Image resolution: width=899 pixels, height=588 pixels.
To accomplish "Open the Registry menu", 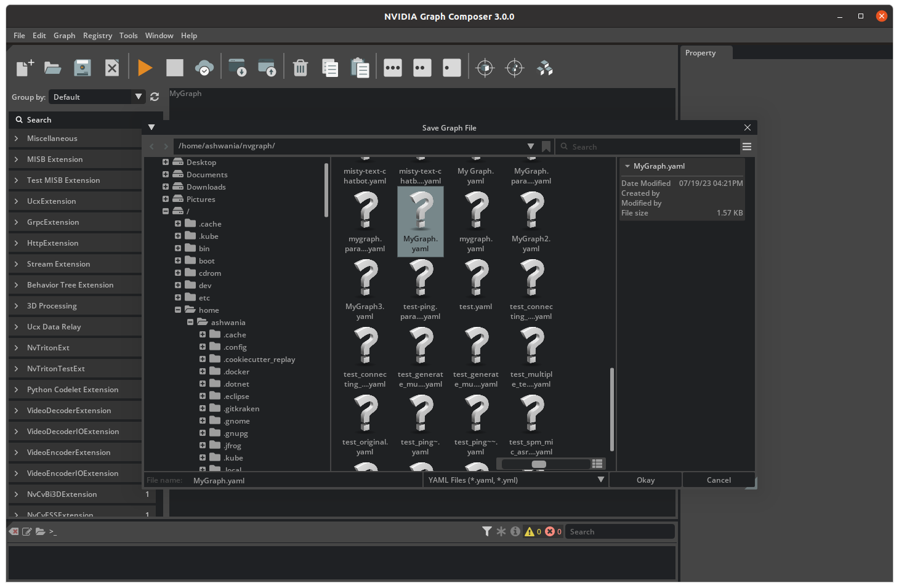I will click(97, 36).
